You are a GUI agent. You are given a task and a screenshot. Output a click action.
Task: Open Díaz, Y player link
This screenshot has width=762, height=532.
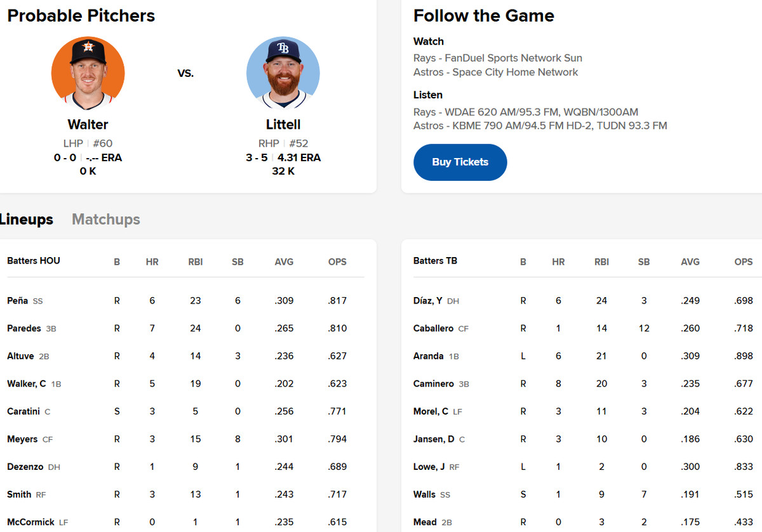(428, 301)
